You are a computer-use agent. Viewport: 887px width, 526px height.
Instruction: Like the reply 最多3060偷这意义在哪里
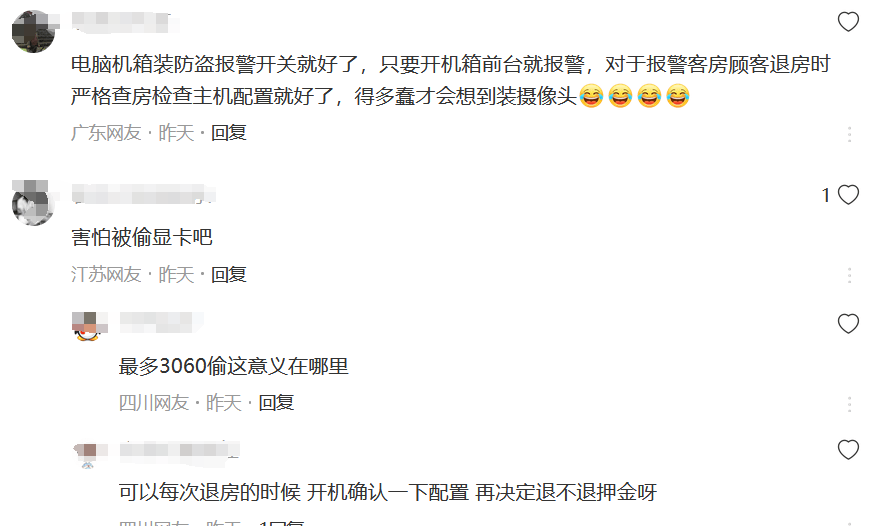pyautogui.click(x=848, y=324)
